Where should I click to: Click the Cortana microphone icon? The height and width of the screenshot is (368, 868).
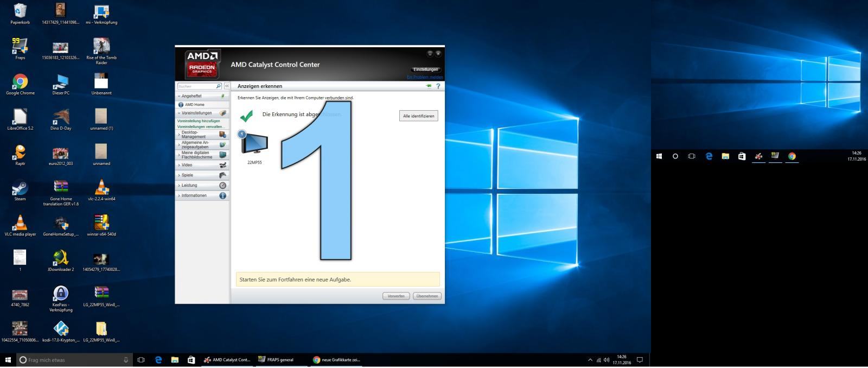coord(126,360)
